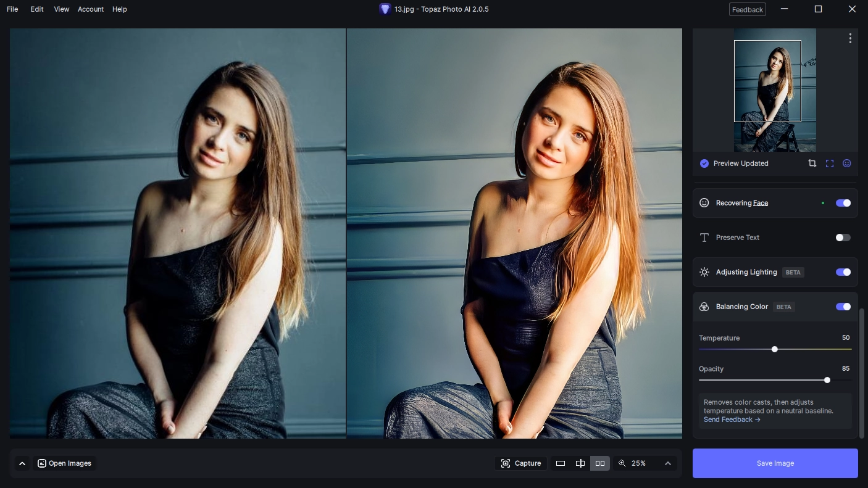Viewport: 868px width, 488px height.
Task: Select side-by-side view icon
Action: pyautogui.click(x=600, y=463)
